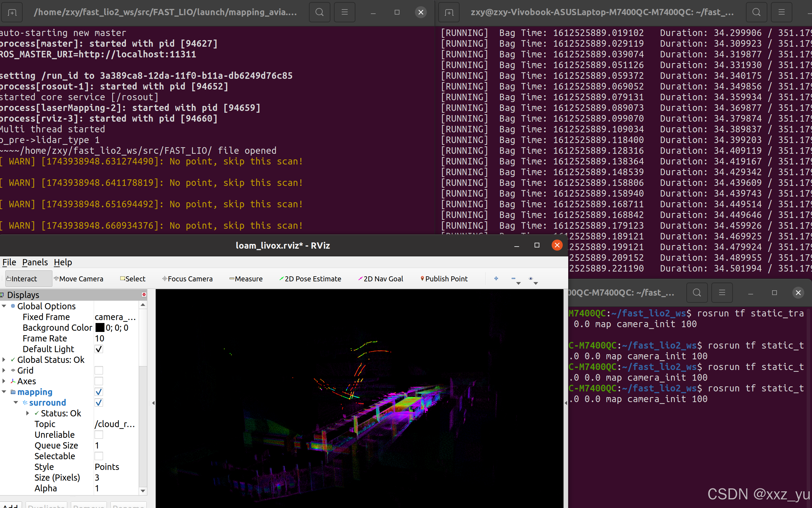Uncheck the surround display checkbox
Image resolution: width=812 pixels, height=508 pixels.
point(99,402)
